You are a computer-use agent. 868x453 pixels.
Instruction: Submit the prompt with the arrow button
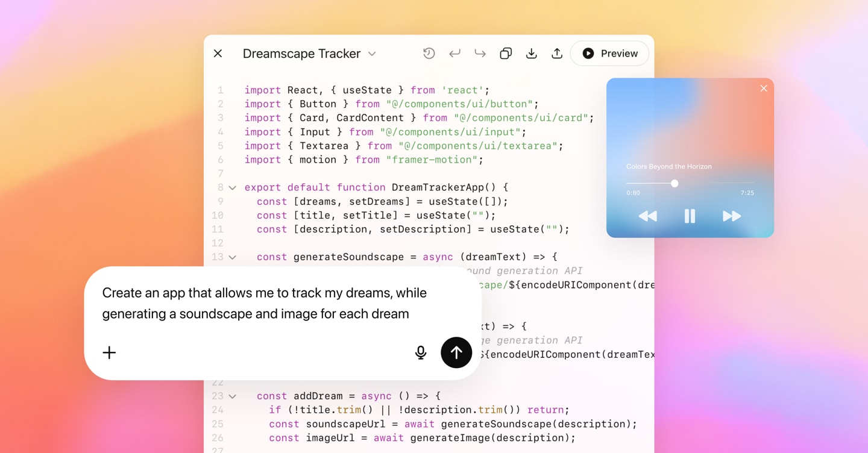tap(456, 352)
